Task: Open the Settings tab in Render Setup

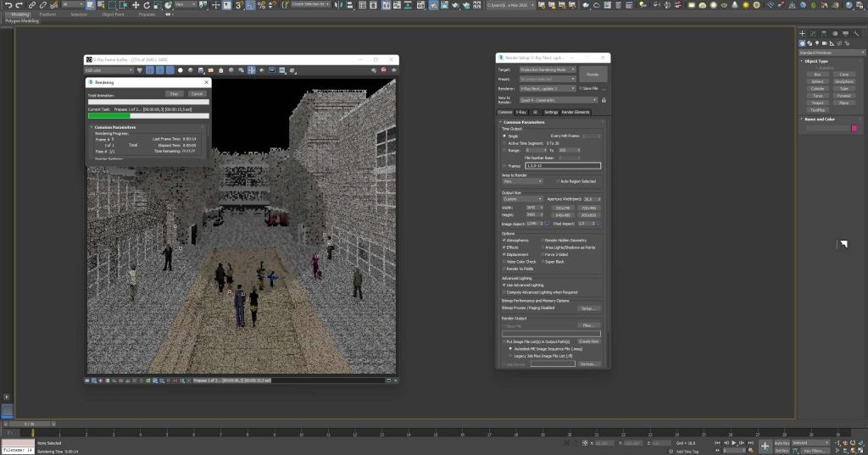Action: click(551, 112)
